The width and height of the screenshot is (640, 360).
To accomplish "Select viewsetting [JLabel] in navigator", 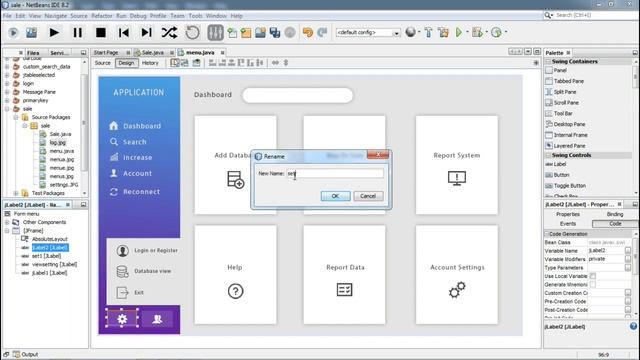I will click(x=54, y=264).
